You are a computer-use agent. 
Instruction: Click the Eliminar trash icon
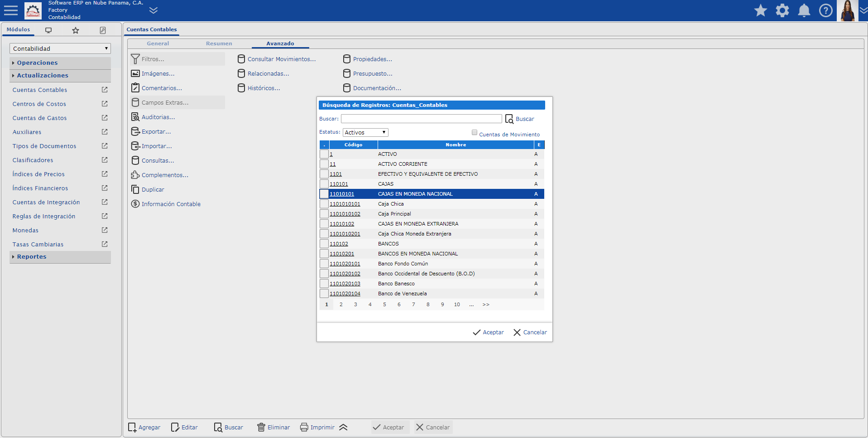tap(261, 427)
